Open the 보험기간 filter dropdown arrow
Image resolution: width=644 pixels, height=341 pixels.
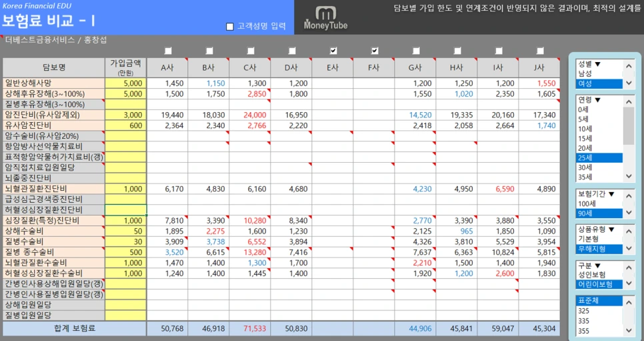[x=611, y=194]
